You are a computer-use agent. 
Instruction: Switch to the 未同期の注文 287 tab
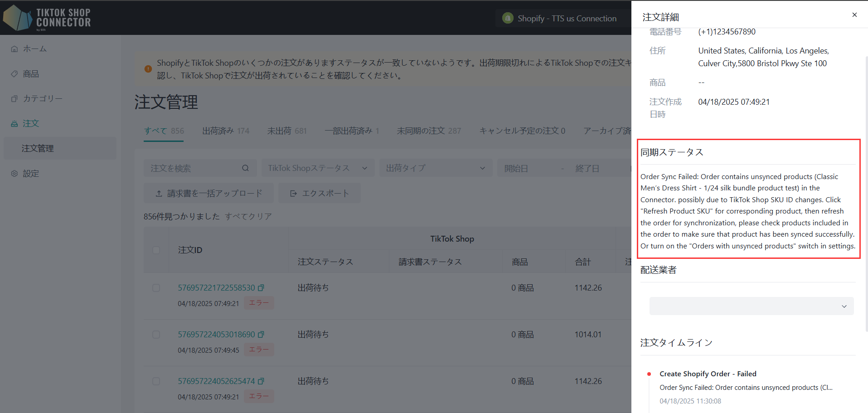pyautogui.click(x=429, y=131)
